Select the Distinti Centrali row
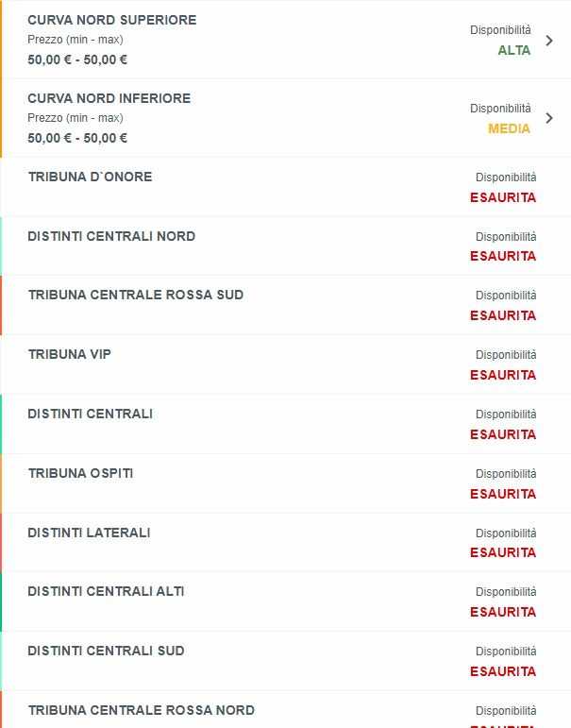 coord(91,414)
